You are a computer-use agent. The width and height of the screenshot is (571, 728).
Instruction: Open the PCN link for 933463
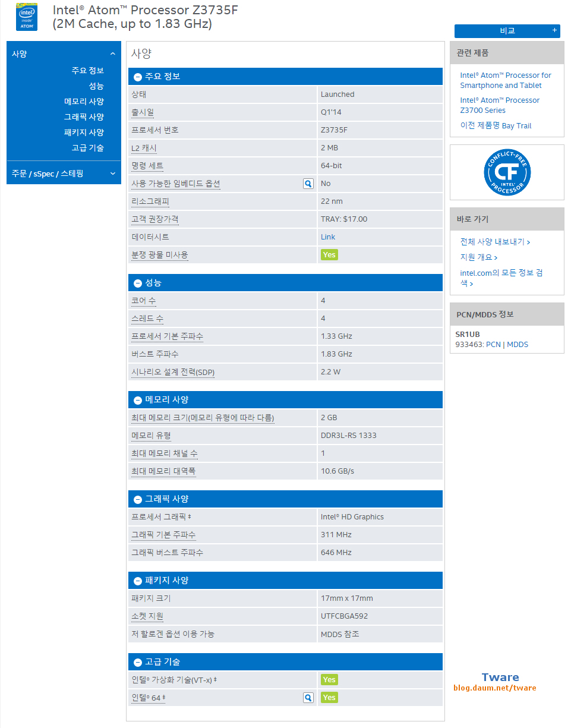(493, 345)
